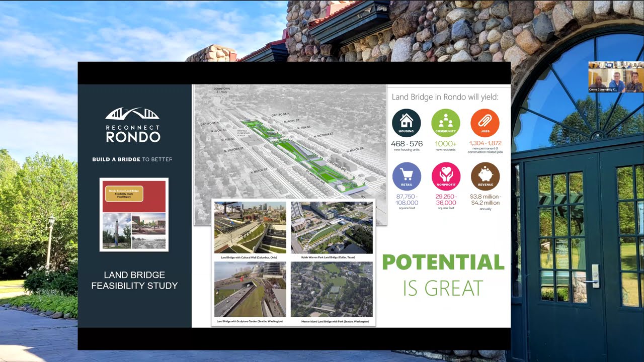This screenshot has width=644, height=362.
Task: Click the Retail shopping cart icon
Action: click(406, 176)
